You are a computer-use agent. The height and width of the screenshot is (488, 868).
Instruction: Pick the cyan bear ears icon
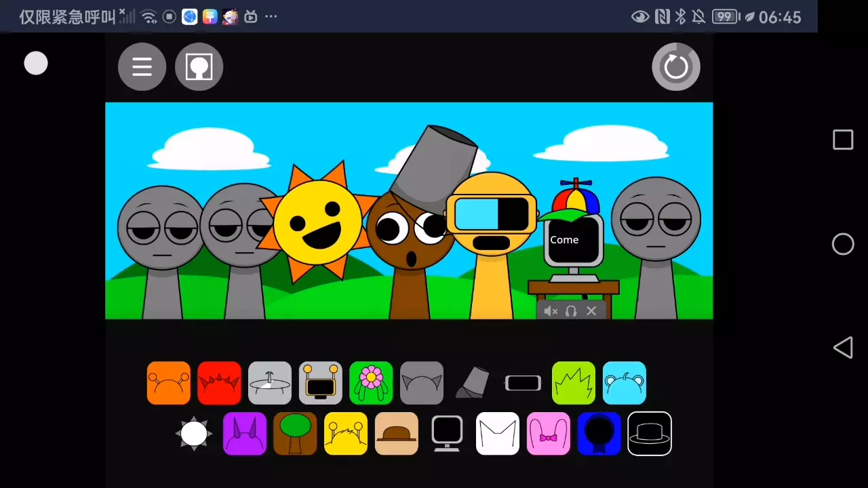pyautogui.click(x=625, y=383)
